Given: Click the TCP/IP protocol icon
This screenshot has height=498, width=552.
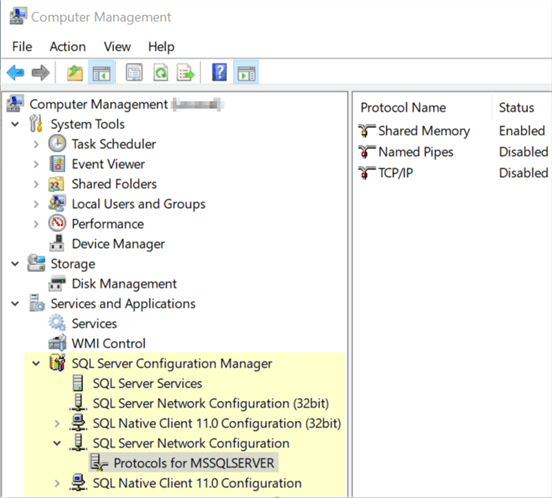Looking at the screenshot, I should (366, 173).
